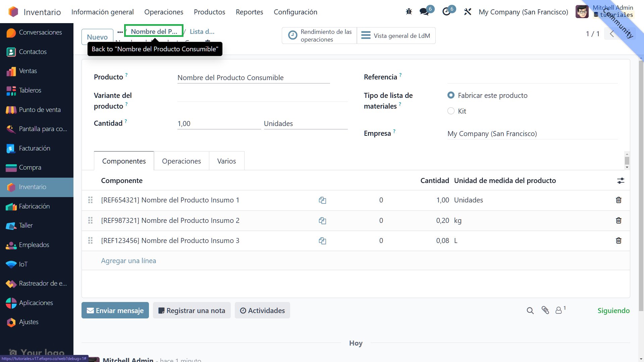Open the Empresa company selector field
The height and width of the screenshot is (362, 644).
pyautogui.click(x=532, y=134)
